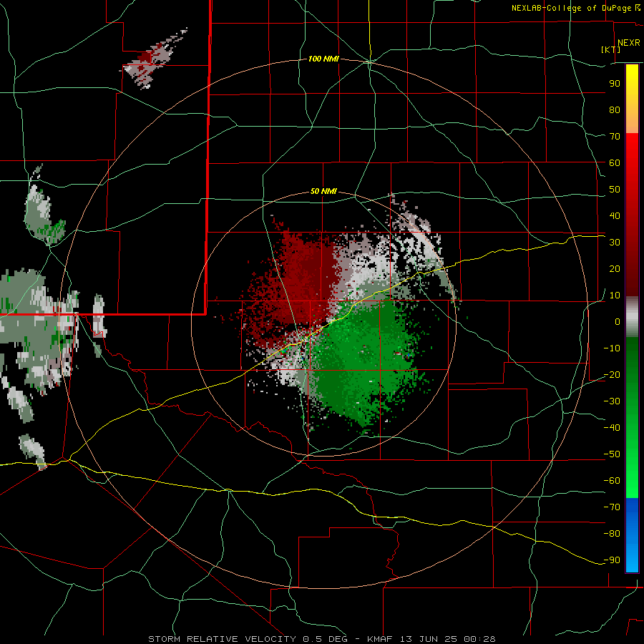Click the positive 30 knot scale label
Screen dimensions: 644x644
coord(615,243)
